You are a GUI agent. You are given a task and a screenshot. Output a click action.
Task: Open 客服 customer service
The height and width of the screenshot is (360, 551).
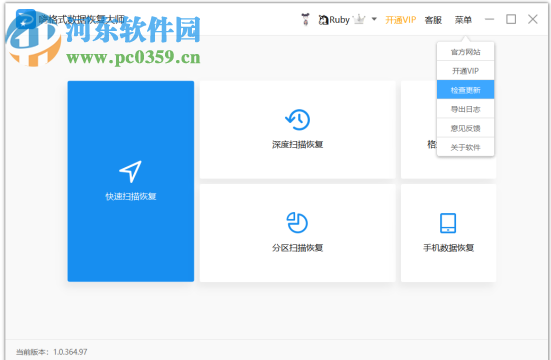point(433,20)
